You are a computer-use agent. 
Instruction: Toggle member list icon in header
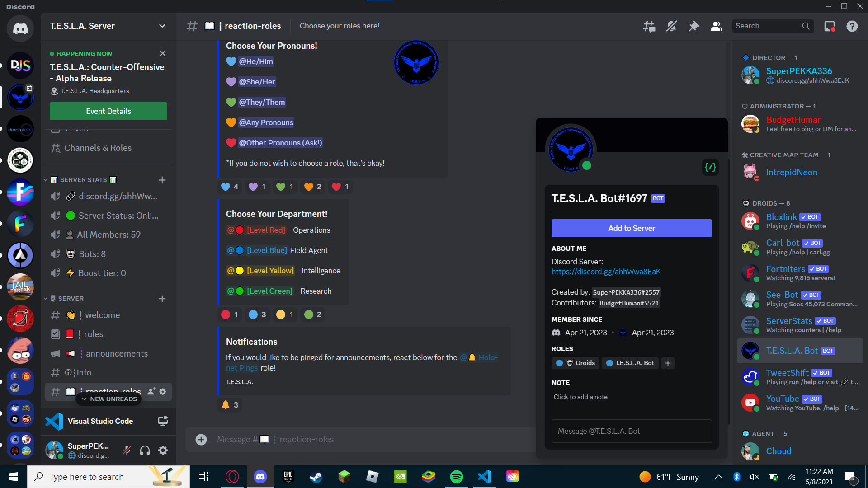[x=716, y=26]
